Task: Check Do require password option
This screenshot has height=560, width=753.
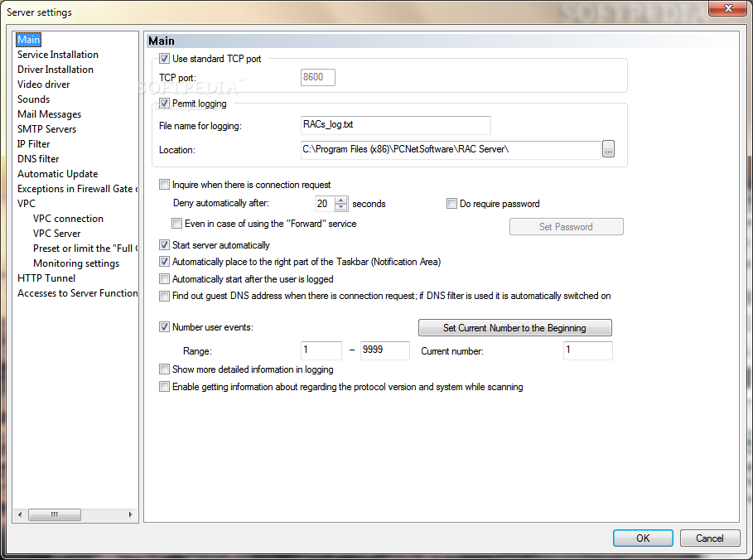Action: 451,204
